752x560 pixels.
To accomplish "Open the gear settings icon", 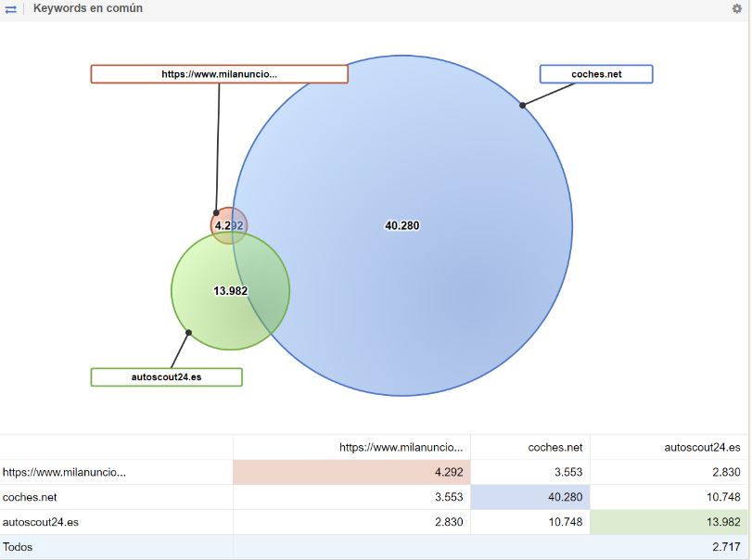I will (737, 8).
